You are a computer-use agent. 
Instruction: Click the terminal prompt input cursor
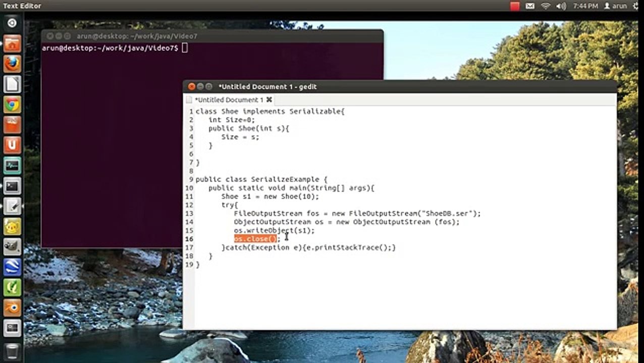click(185, 48)
